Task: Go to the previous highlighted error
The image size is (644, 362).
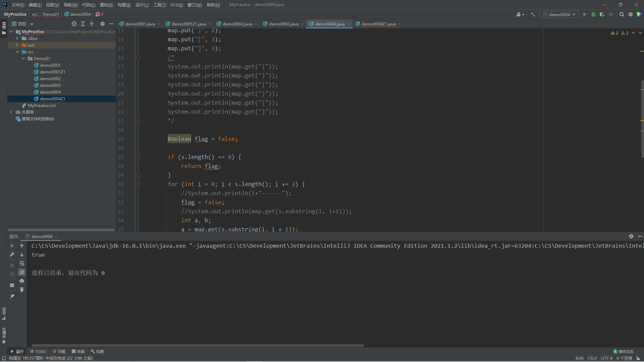Action: click(633, 33)
